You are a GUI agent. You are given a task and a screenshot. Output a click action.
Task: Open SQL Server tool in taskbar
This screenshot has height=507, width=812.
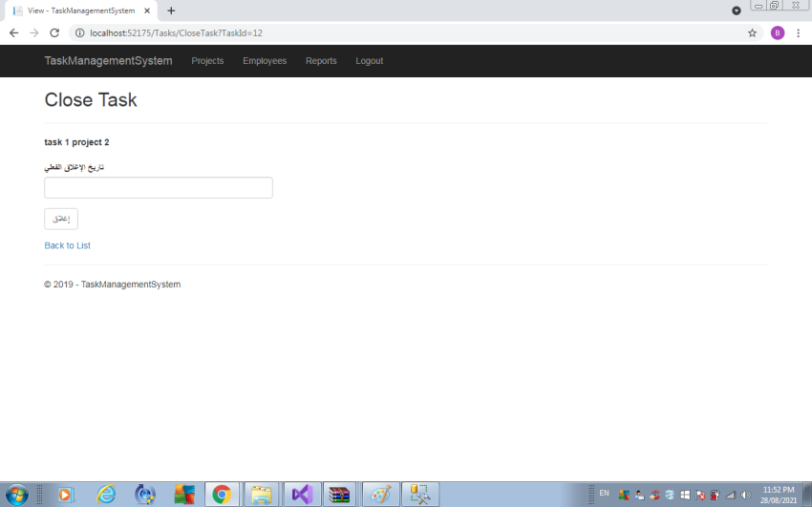[x=420, y=495]
